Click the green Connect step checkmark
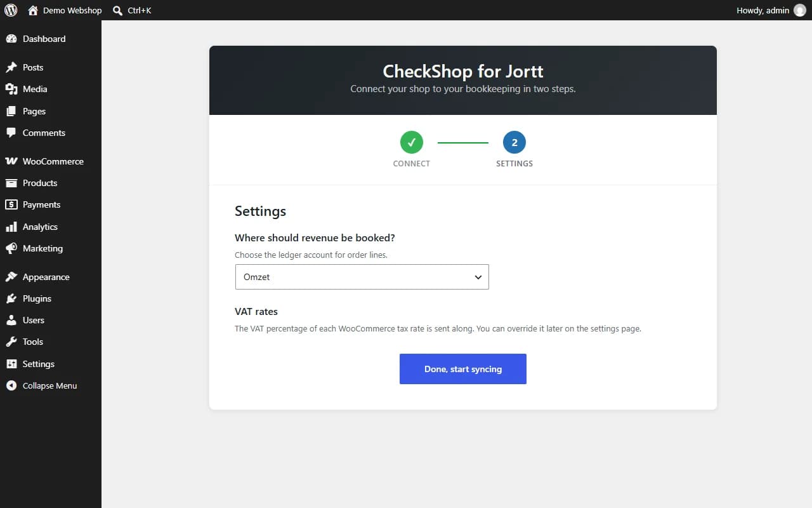The image size is (812, 508). coord(412,142)
